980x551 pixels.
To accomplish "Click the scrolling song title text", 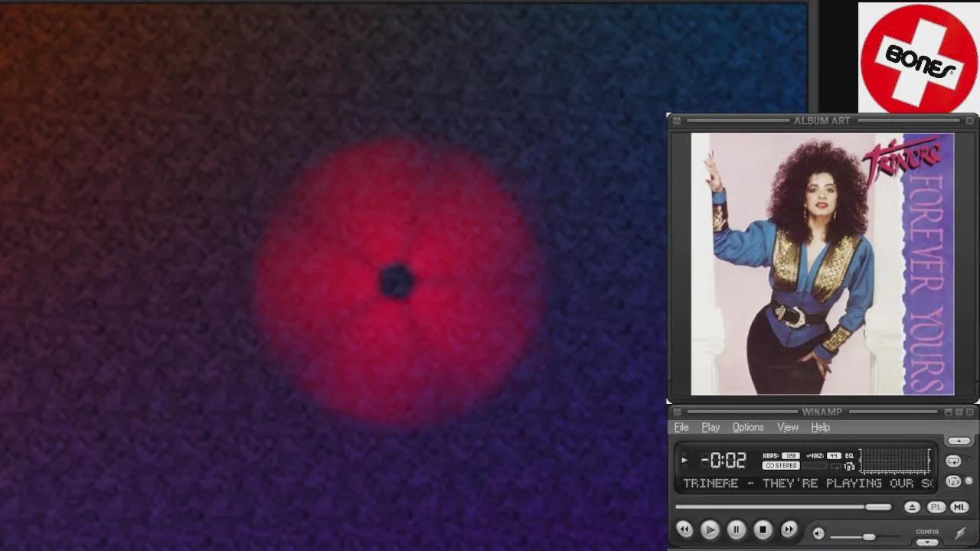I will 808,483.
